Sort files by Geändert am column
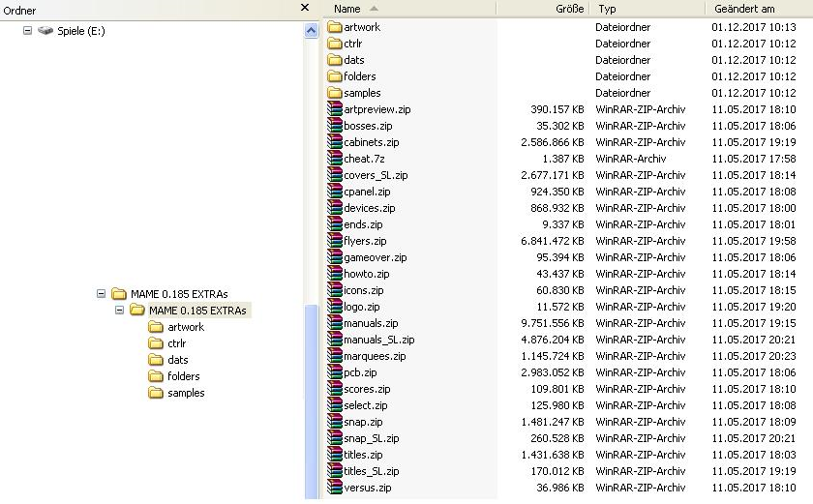This screenshot has width=813, height=504. (x=759, y=9)
